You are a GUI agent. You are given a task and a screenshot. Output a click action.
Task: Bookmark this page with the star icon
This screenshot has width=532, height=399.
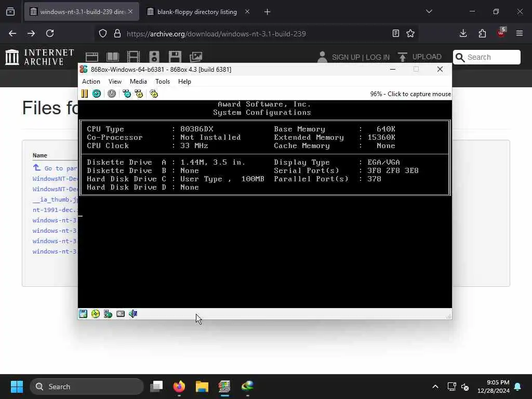[410, 33]
